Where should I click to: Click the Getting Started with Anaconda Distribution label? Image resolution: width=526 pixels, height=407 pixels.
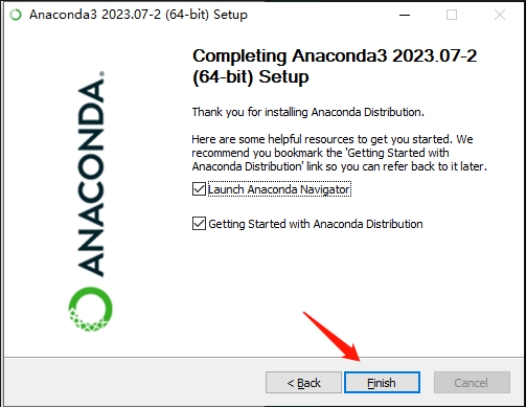pyautogui.click(x=315, y=224)
